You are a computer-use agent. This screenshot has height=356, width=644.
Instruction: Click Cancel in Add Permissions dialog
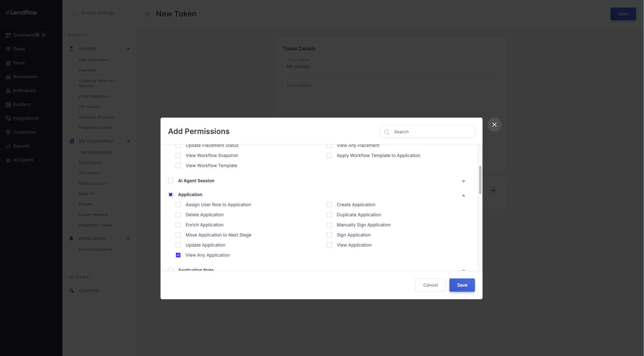(430, 285)
